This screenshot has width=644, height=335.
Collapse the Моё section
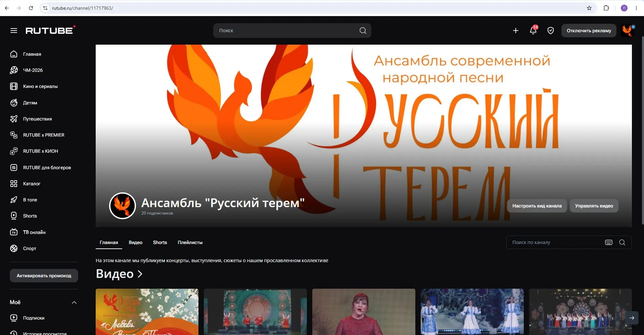point(74,302)
